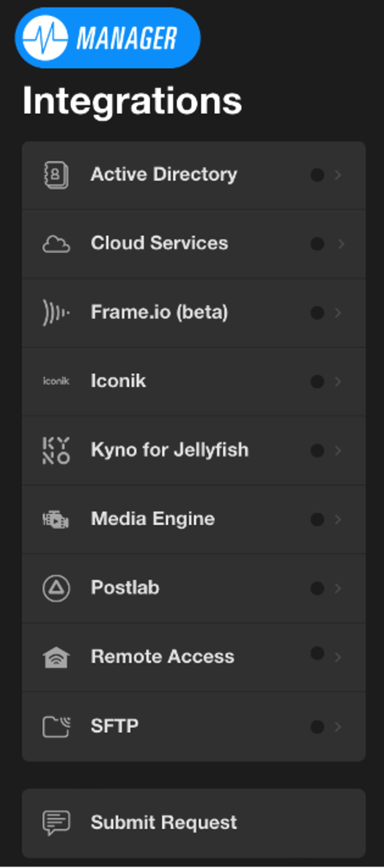Click the Frame.io waveform icon
384x868 pixels.
click(x=56, y=313)
